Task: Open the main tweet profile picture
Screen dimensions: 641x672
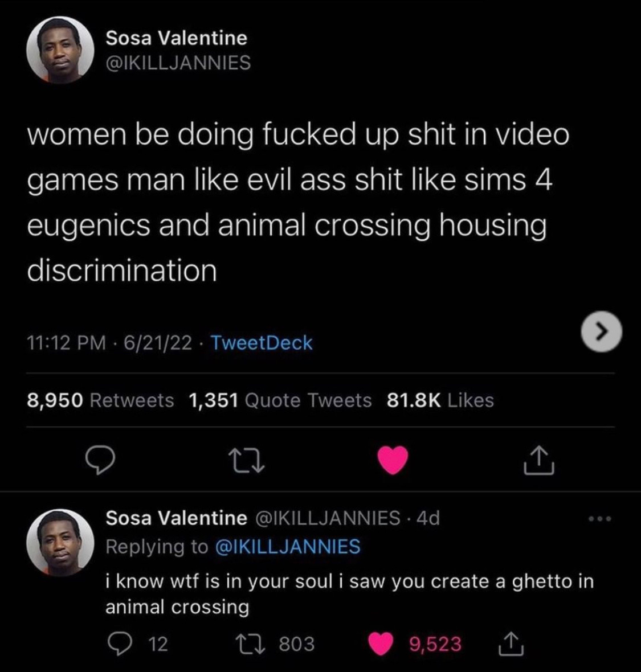Action: pos(60,50)
